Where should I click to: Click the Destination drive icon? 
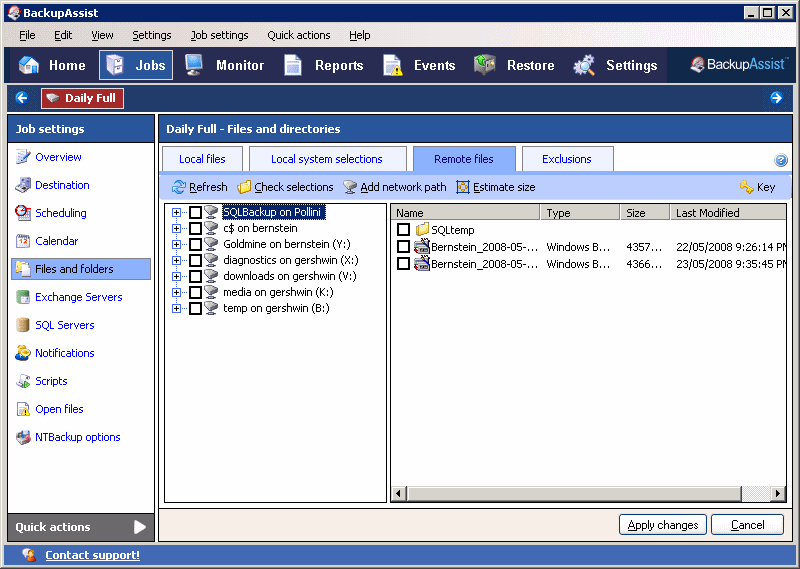[23, 185]
